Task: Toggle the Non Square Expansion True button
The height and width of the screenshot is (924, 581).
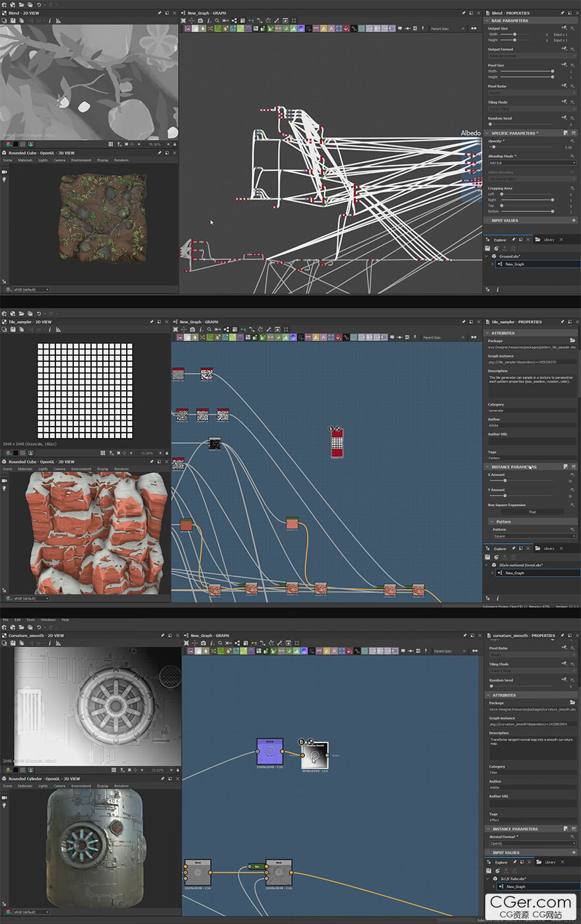Action: 531,512
